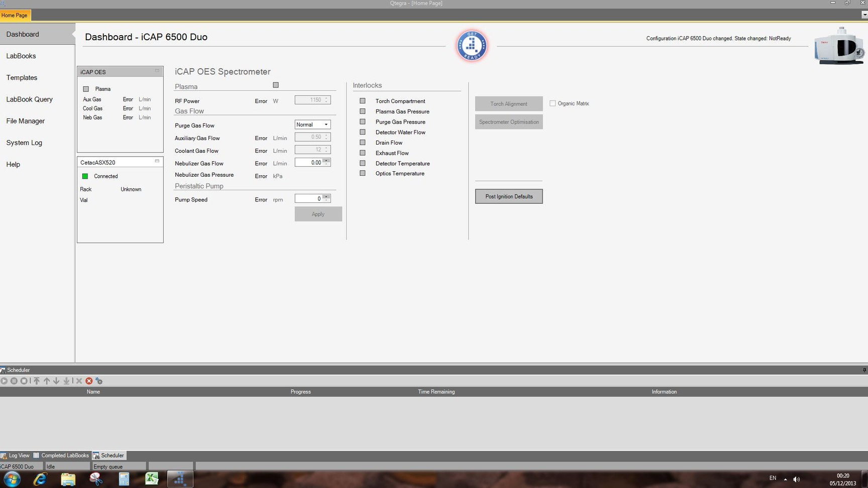Image resolution: width=868 pixels, height=488 pixels.
Task: Click the iCAP instrument picture thumbnail
Action: pos(839,46)
